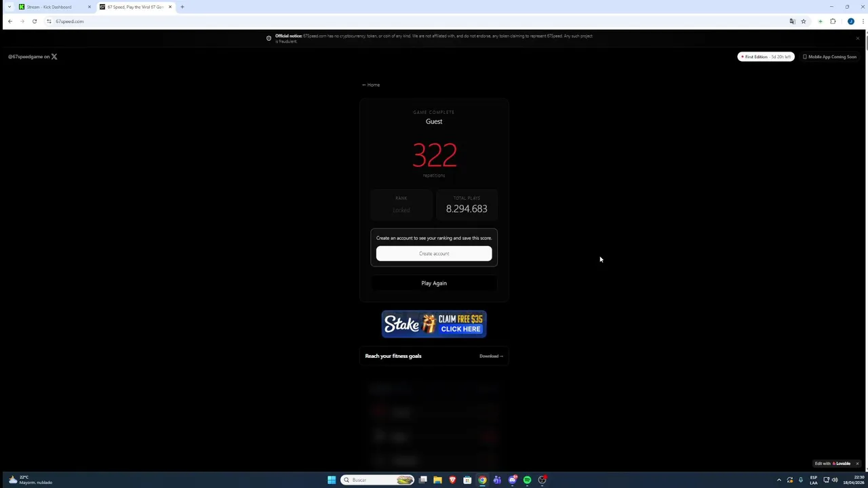The width and height of the screenshot is (868, 488).
Task: Open the browser extensions puzzle icon
Action: pyautogui.click(x=833, y=21)
